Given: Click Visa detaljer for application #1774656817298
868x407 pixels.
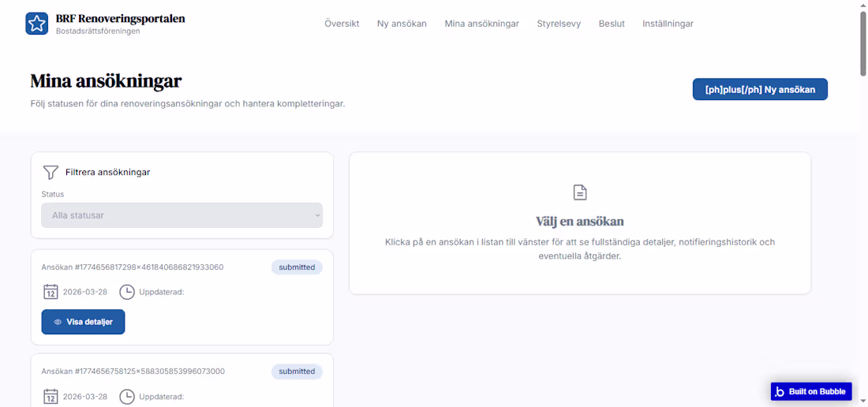Looking at the screenshot, I should 83,322.
